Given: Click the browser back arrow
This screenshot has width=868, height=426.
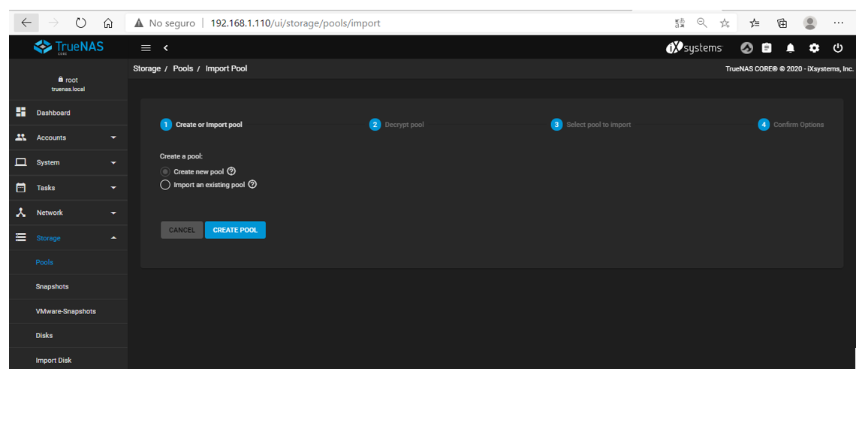Looking at the screenshot, I should coord(26,23).
